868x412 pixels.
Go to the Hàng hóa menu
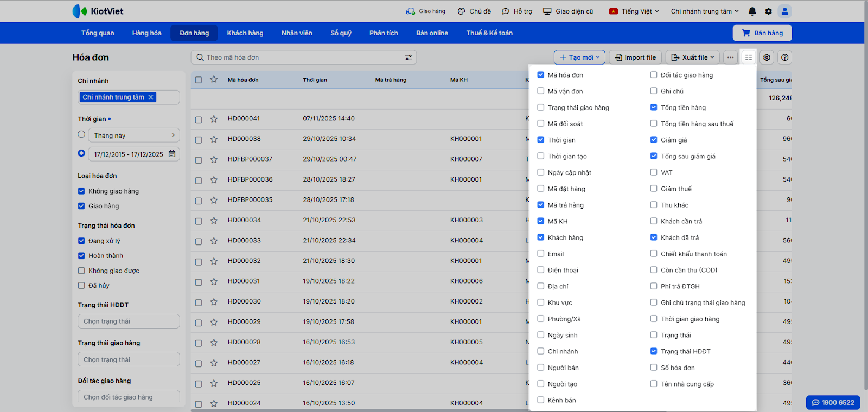(x=146, y=33)
